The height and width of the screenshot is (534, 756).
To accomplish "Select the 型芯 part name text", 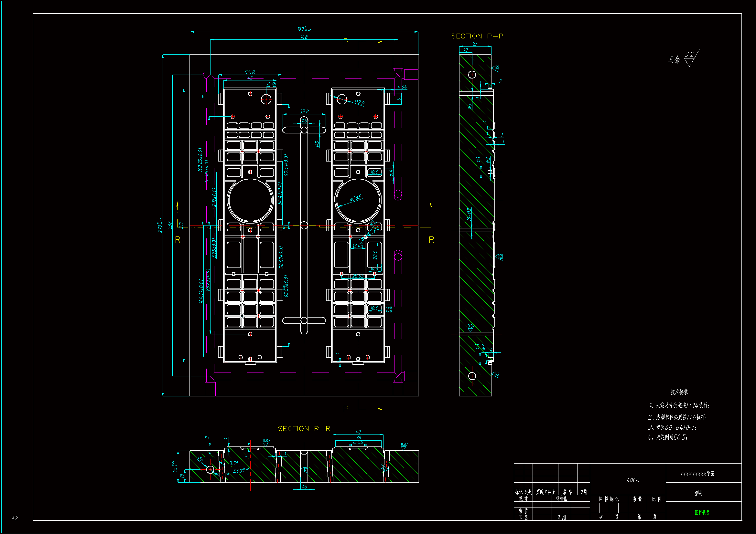I will pyautogui.click(x=698, y=493).
